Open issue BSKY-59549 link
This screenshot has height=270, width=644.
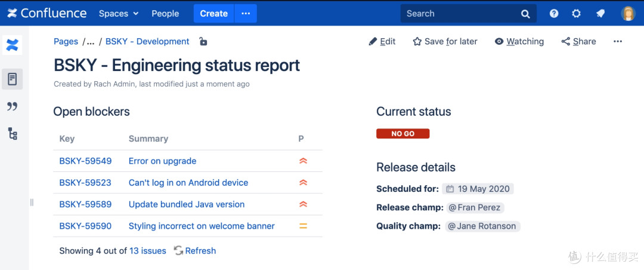point(85,161)
